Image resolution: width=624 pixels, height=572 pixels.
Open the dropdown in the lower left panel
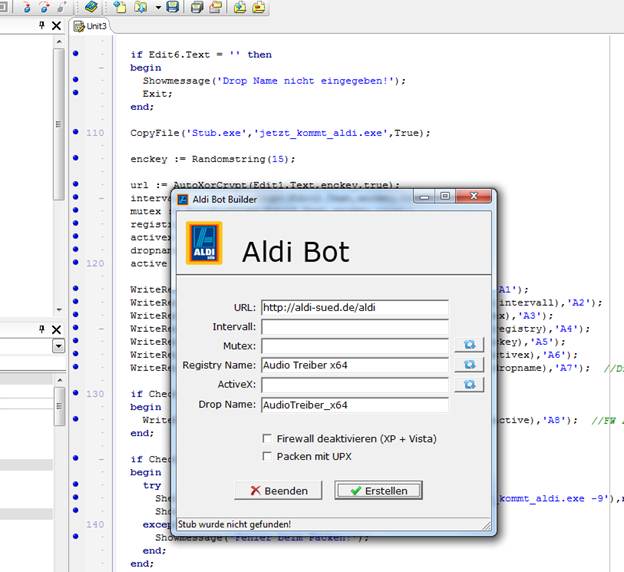(58, 346)
